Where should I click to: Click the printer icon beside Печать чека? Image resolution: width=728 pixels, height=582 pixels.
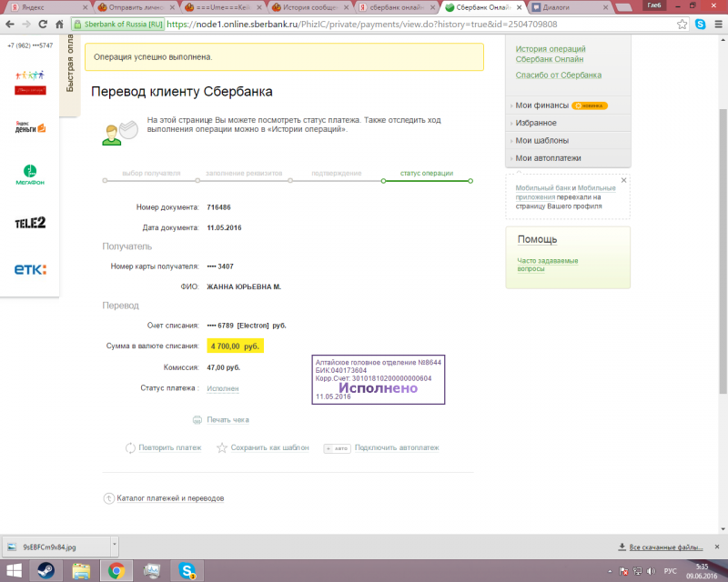pyautogui.click(x=197, y=419)
